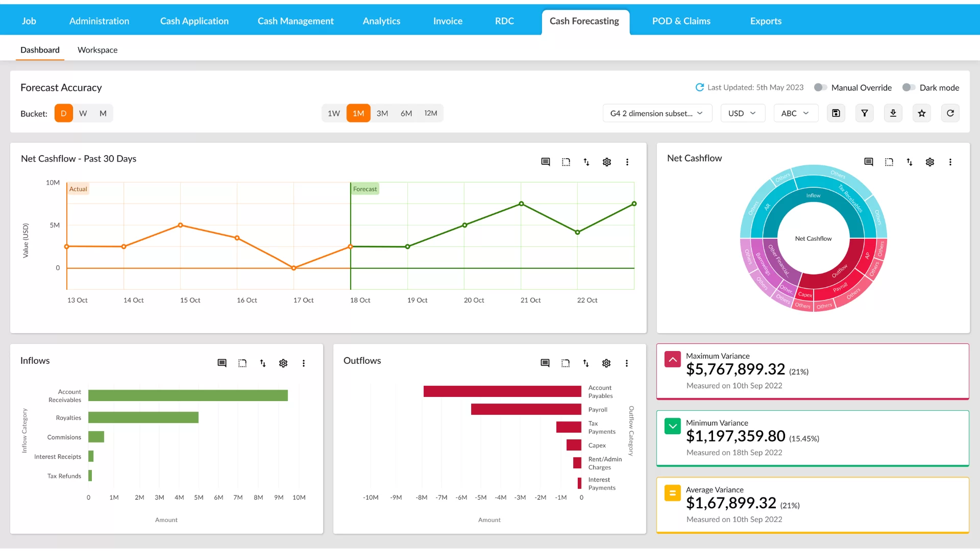
Task: Click Account Receivables green bar in Inflows
Action: [188, 395]
